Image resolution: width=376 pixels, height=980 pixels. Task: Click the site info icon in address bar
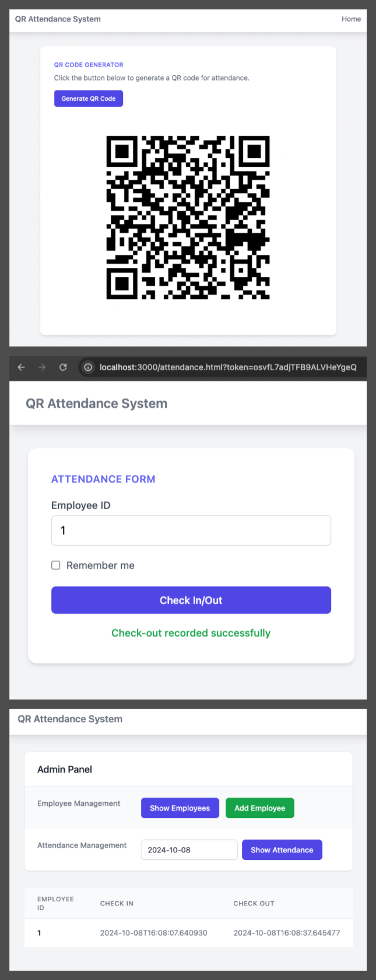coord(88,367)
